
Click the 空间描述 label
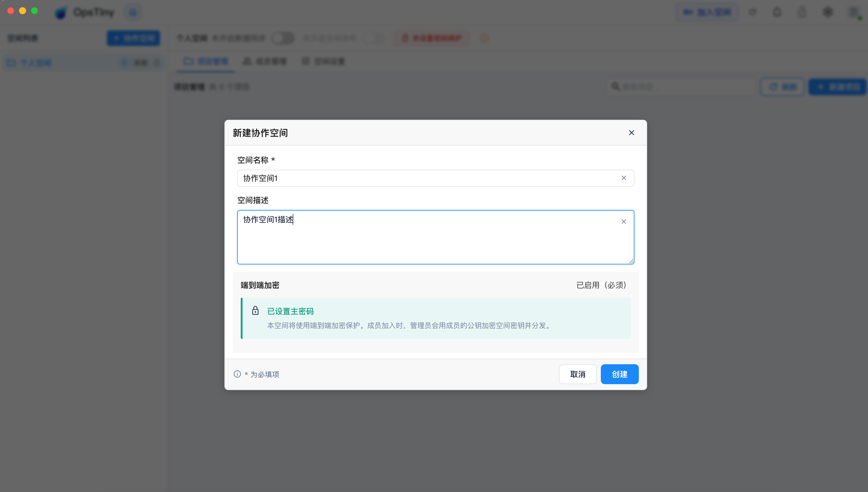pos(253,200)
